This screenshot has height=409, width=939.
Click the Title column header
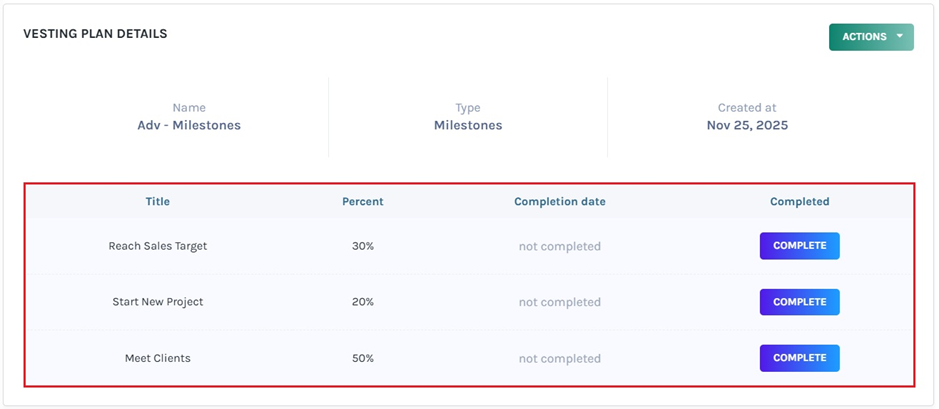158,202
